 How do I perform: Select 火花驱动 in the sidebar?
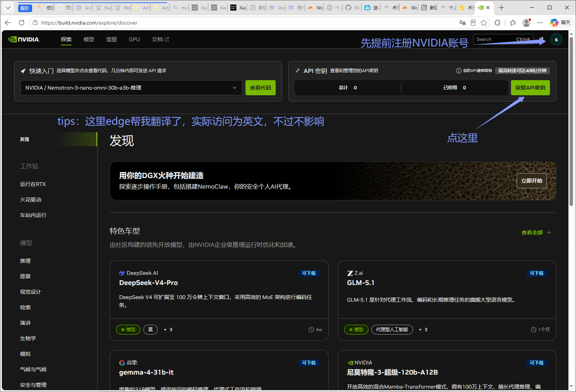pos(31,200)
